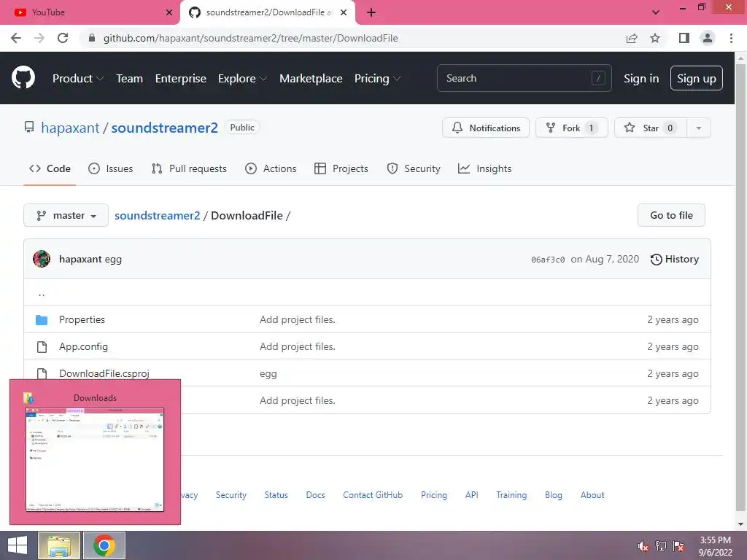Open DownloadFile.csproj file
This screenshot has width=747, height=560.
104,374
